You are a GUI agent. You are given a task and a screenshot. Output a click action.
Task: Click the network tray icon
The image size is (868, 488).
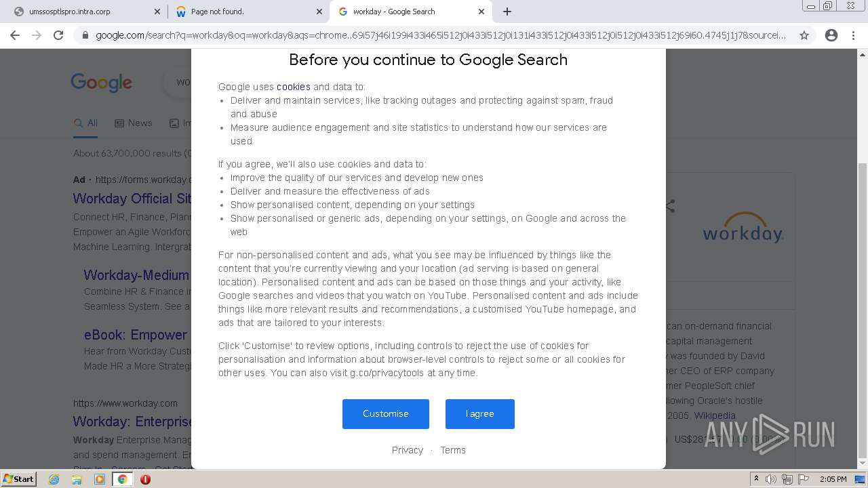click(787, 479)
